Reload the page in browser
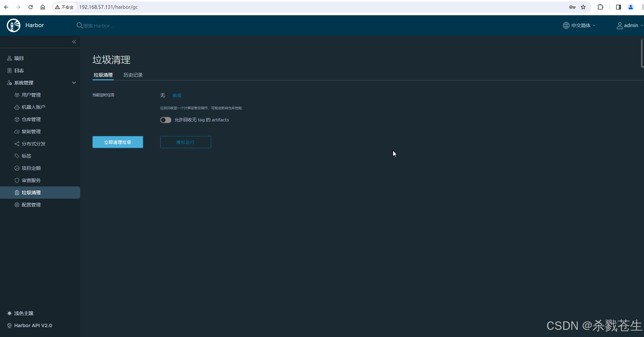Screen dimensions: 644x337 [31, 7]
